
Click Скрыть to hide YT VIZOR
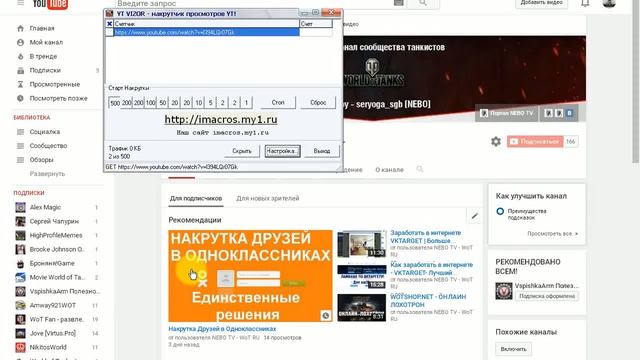[242, 151]
